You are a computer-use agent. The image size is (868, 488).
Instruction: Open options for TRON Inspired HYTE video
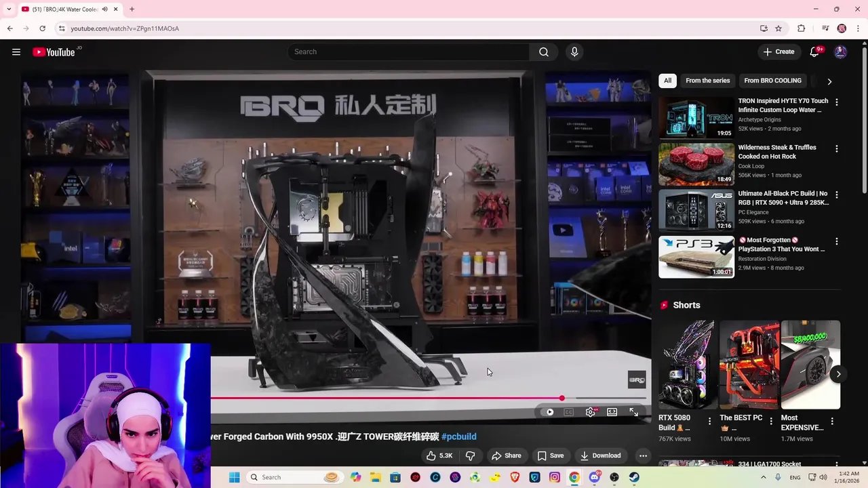pyautogui.click(x=836, y=102)
